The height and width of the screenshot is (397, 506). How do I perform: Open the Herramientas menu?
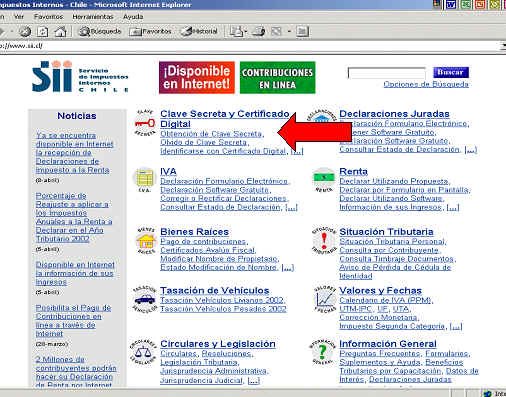coord(93,17)
